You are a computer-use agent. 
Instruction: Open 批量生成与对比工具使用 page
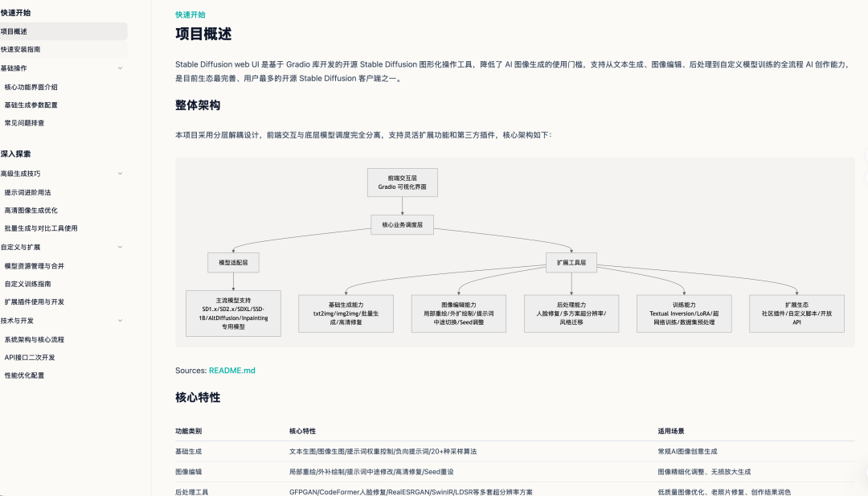pyautogui.click(x=41, y=228)
